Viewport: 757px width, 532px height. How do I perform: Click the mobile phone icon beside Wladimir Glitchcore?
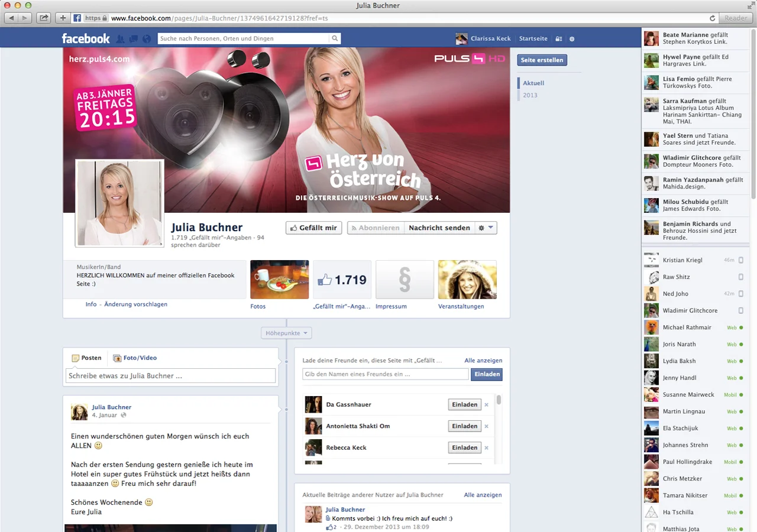pyautogui.click(x=741, y=310)
